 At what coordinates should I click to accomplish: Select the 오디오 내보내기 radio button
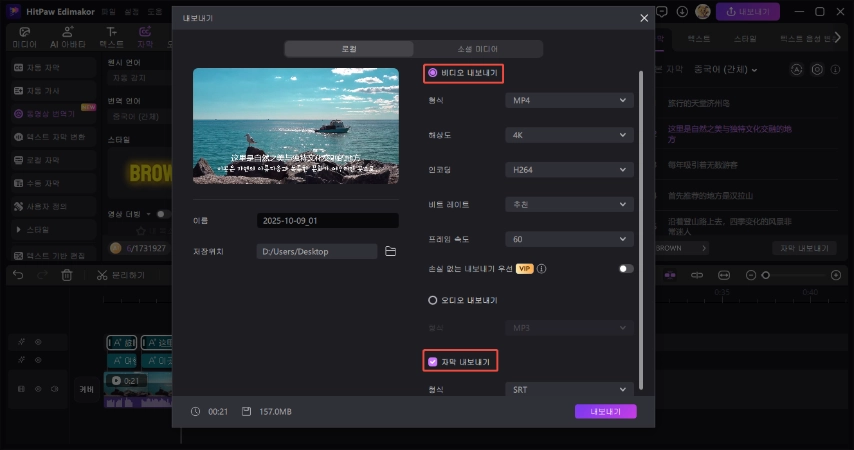432,300
